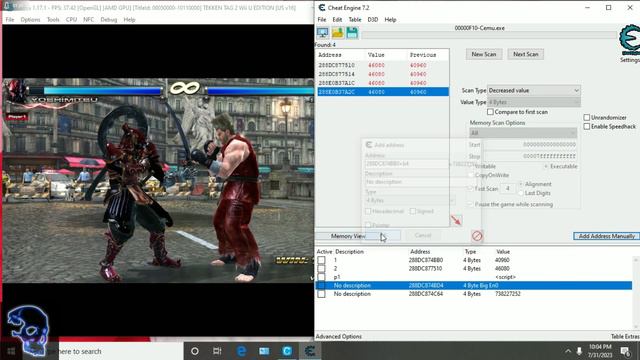Open the notification center icon
This screenshot has height=360, width=640.
coord(625,351)
